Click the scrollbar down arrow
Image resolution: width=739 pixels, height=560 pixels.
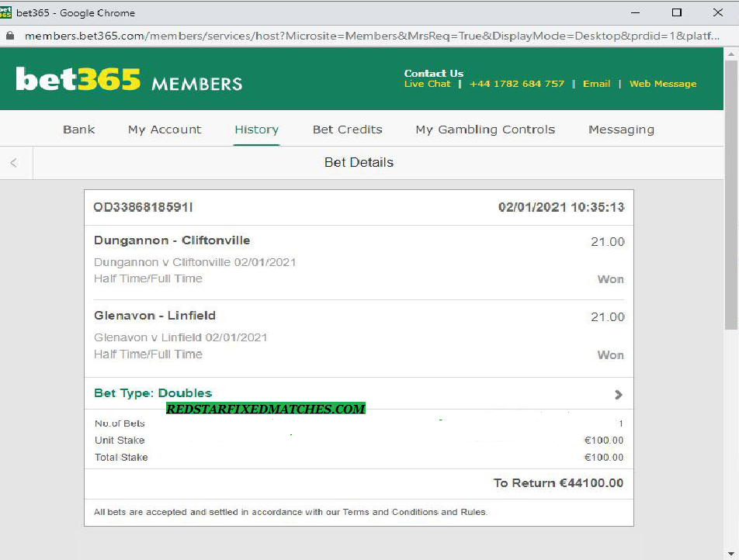click(x=731, y=554)
